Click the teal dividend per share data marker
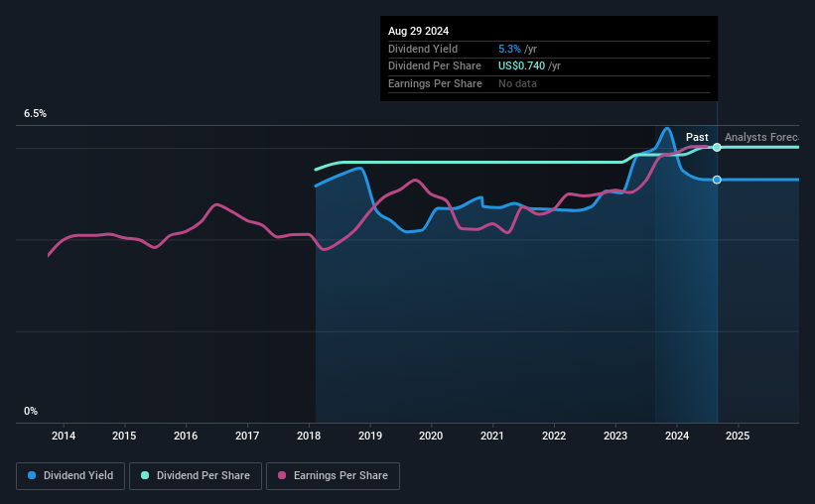This screenshot has width=815, height=504. pos(717,148)
